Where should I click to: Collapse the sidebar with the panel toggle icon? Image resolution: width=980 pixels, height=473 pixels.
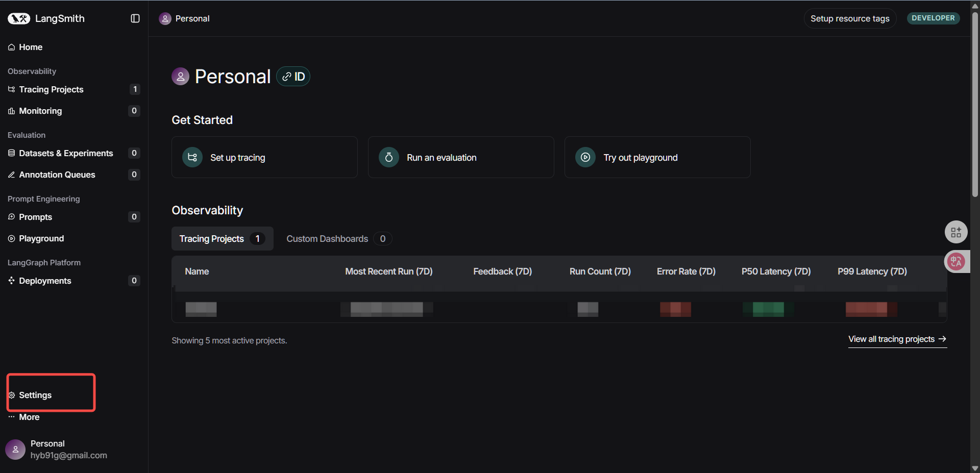tap(135, 18)
